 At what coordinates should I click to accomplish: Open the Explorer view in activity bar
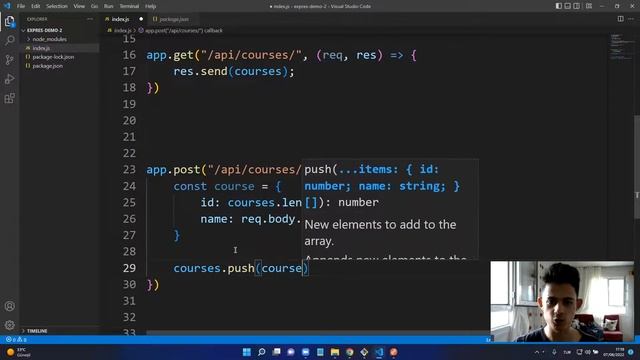[x=9, y=21]
